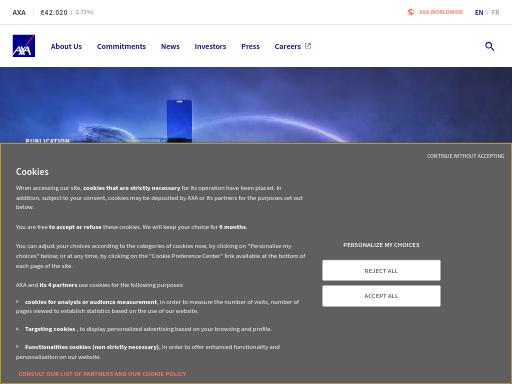This screenshot has height=384, width=512.
Task: Click the external link icon next to Careers
Action: tap(308, 46)
